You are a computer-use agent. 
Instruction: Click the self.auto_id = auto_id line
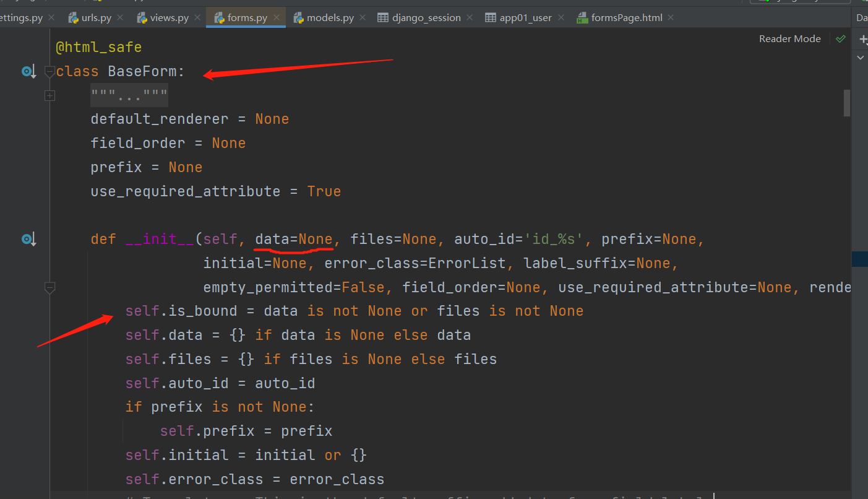tap(220, 383)
